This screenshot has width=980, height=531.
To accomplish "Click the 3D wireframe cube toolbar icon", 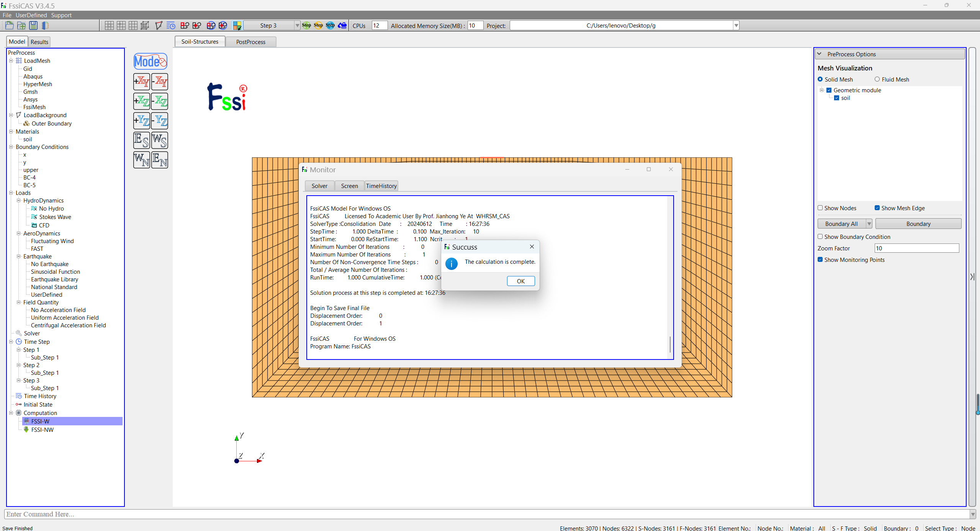I will click(145, 26).
